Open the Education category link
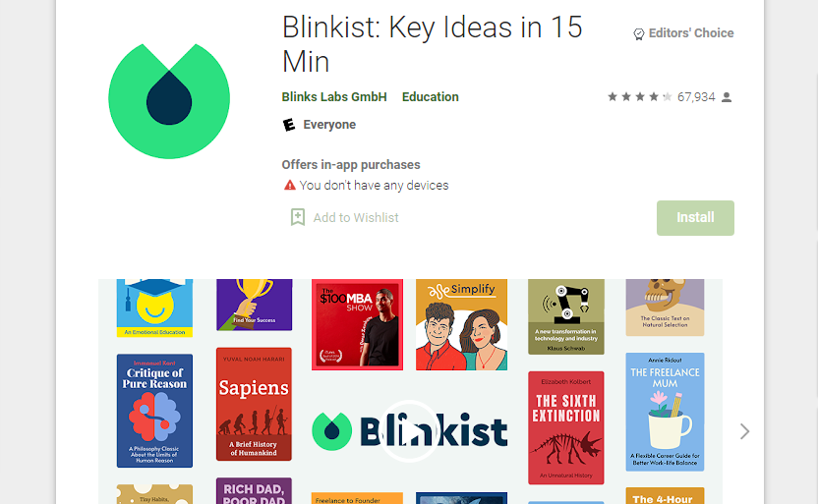This screenshot has height=504, width=818. point(431,97)
